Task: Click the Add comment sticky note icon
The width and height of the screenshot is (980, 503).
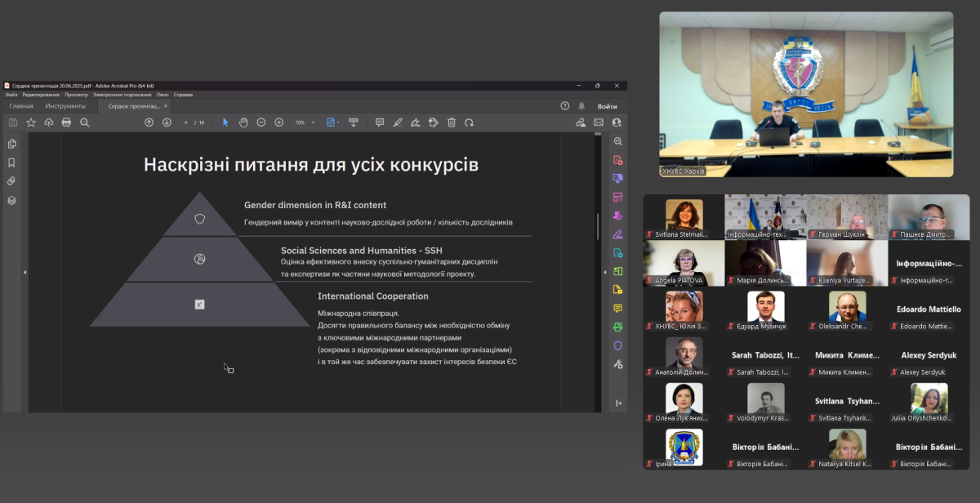Action: click(x=380, y=122)
